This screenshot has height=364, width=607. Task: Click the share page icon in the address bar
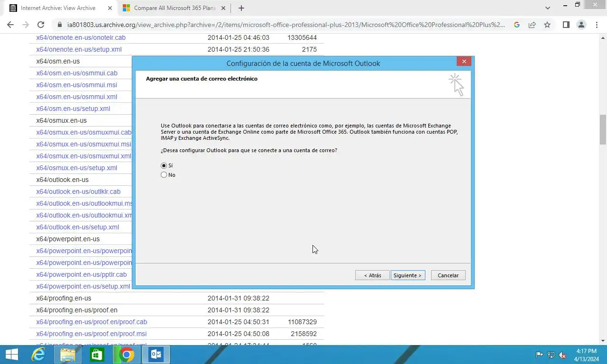click(532, 25)
